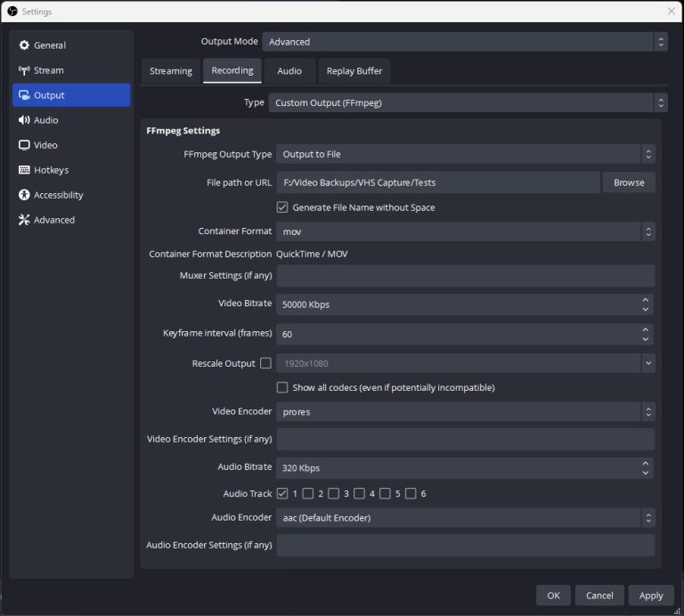The height and width of the screenshot is (616, 684).
Task: Open Video settings via monitor icon
Action: [24, 145]
